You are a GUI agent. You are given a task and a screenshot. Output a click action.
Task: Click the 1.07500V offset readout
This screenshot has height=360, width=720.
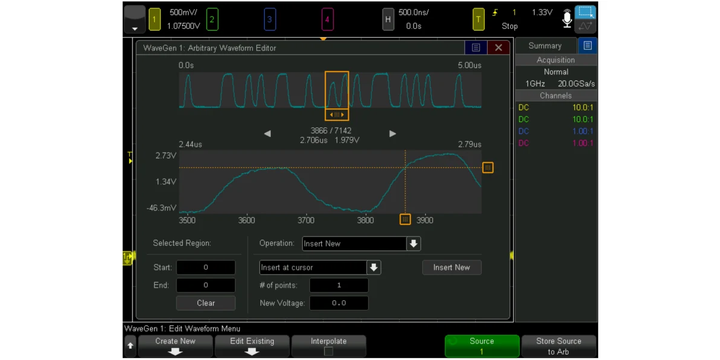tap(184, 26)
